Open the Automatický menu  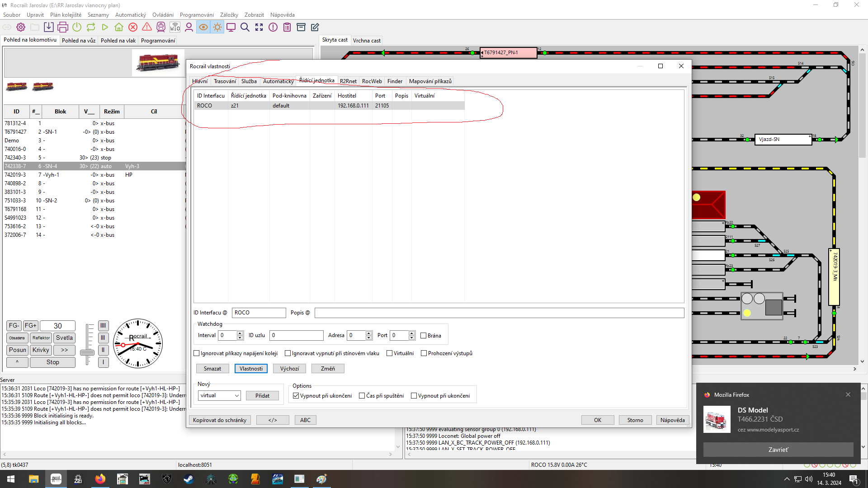(x=130, y=15)
